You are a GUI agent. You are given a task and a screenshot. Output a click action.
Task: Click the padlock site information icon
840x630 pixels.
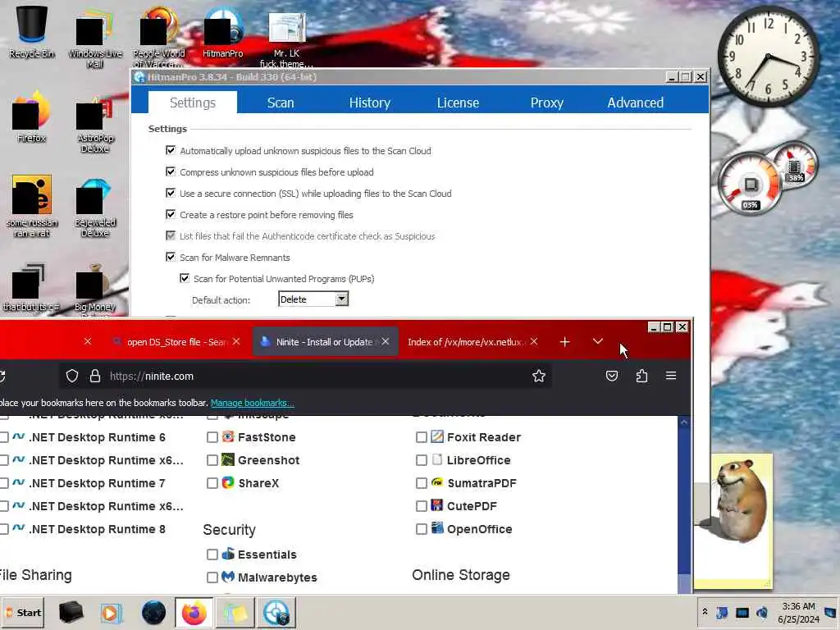click(x=95, y=376)
